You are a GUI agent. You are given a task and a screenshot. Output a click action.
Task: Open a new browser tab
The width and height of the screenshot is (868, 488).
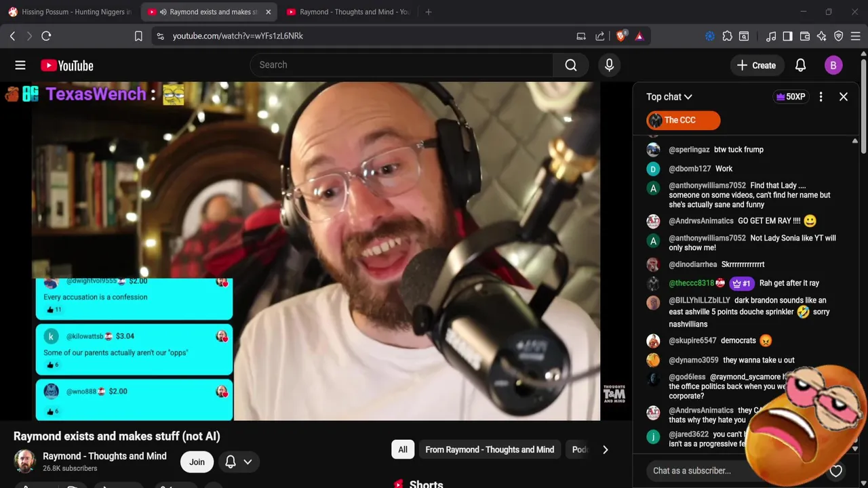coord(428,12)
